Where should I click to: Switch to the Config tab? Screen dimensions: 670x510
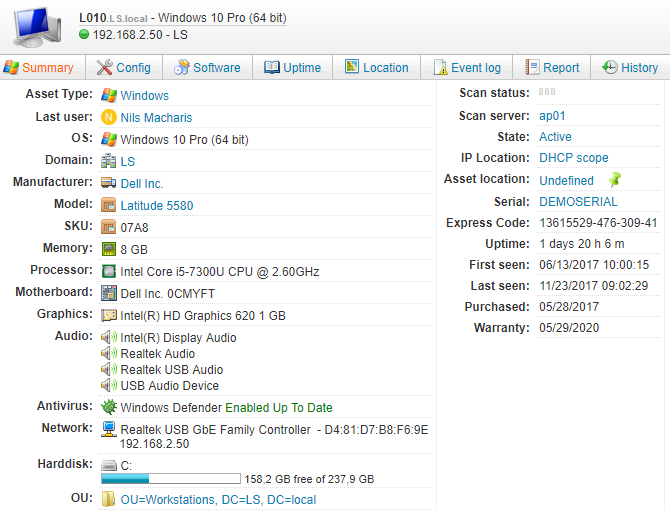123,67
